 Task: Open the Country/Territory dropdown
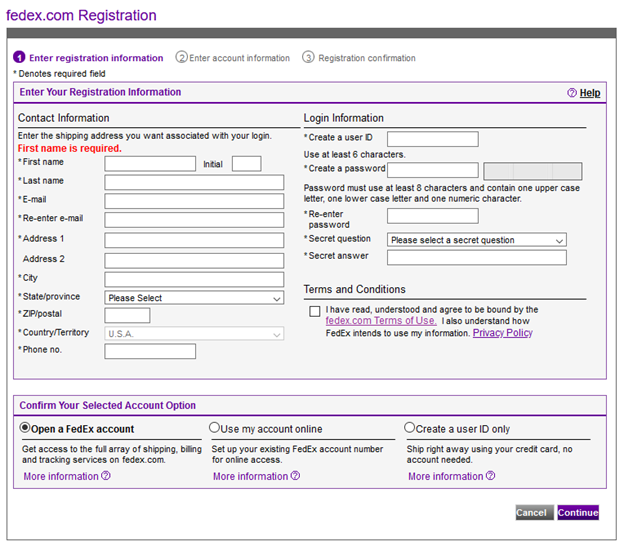(194, 334)
